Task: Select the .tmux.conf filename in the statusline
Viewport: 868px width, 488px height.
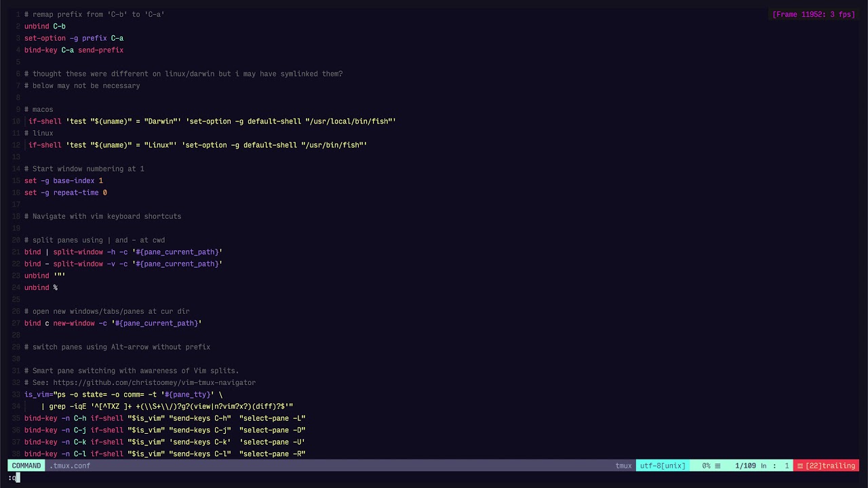Action: point(70,466)
